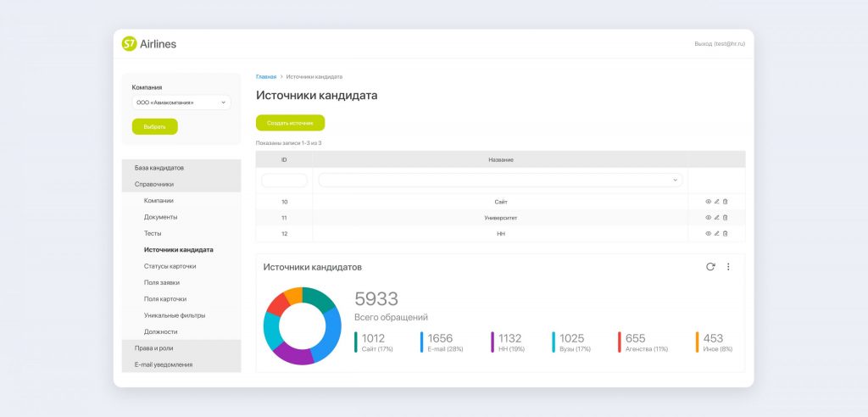The image size is (868, 417).
Task: Expand the Название filter dropdown
Action: [x=500, y=180]
